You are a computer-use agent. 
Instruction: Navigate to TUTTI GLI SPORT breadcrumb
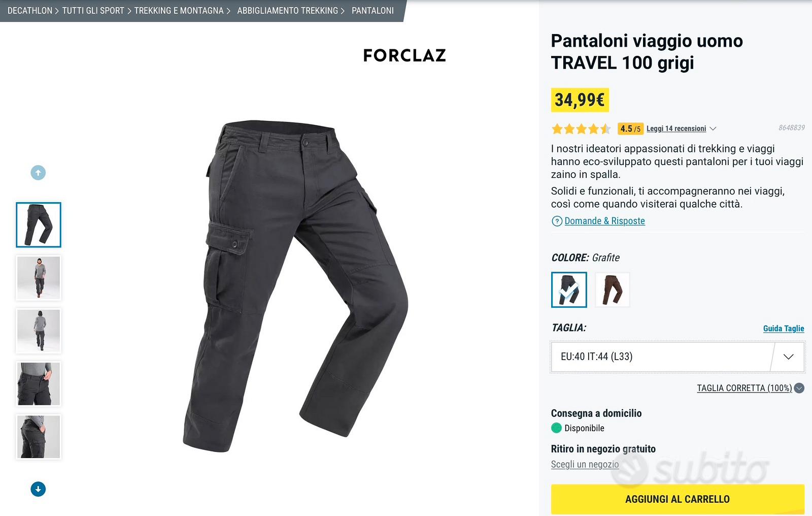coord(93,11)
